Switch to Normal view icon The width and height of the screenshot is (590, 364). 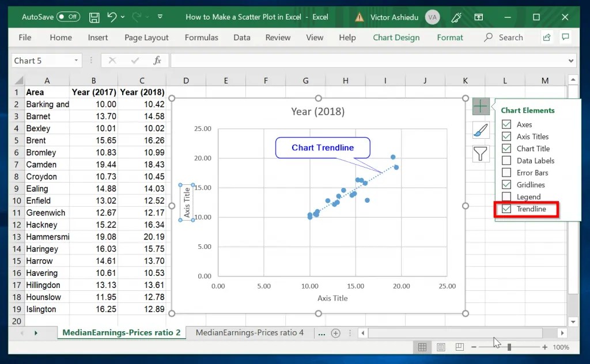tap(422, 347)
